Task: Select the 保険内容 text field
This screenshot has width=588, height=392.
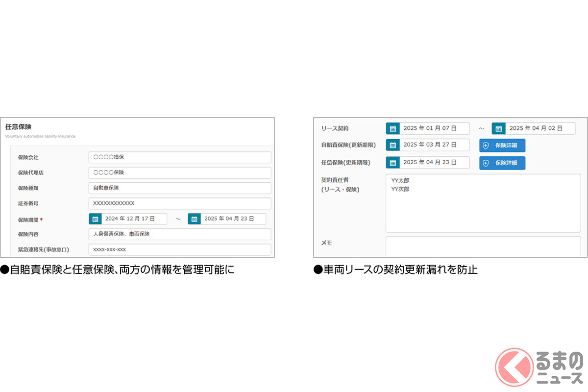Action: (x=179, y=234)
